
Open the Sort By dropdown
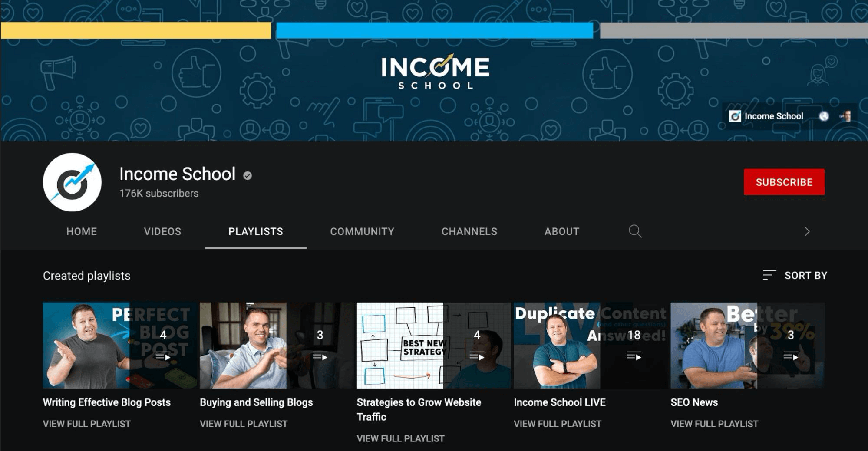tap(795, 275)
